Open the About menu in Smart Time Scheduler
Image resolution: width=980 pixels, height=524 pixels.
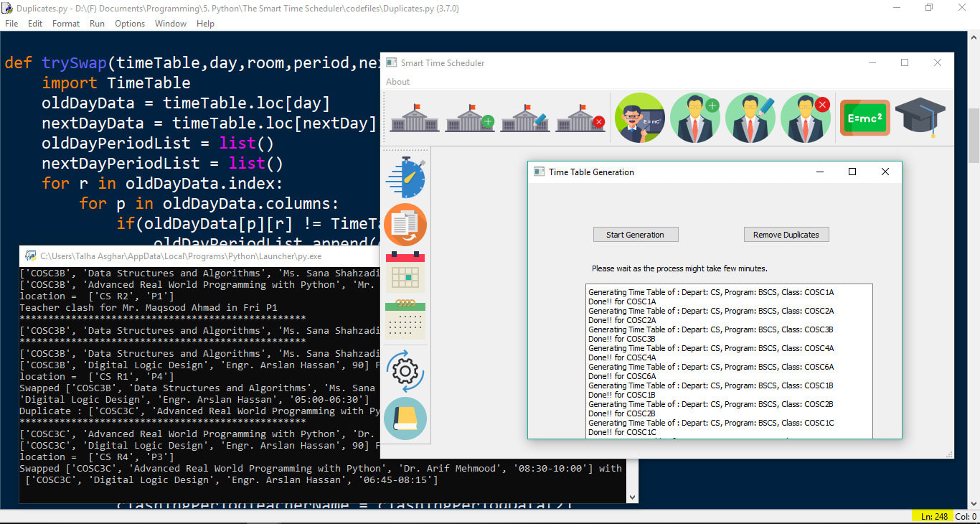[398, 82]
